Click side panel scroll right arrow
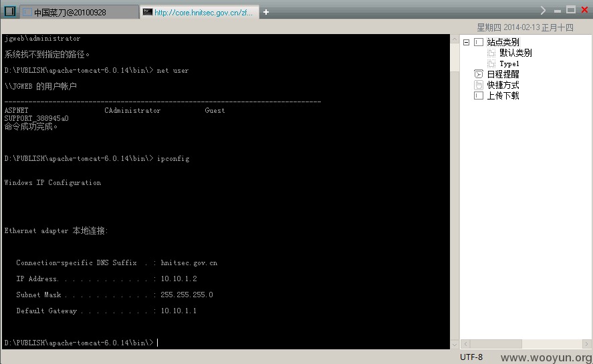Image resolution: width=593 pixels, height=364 pixels. [x=586, y=343]
